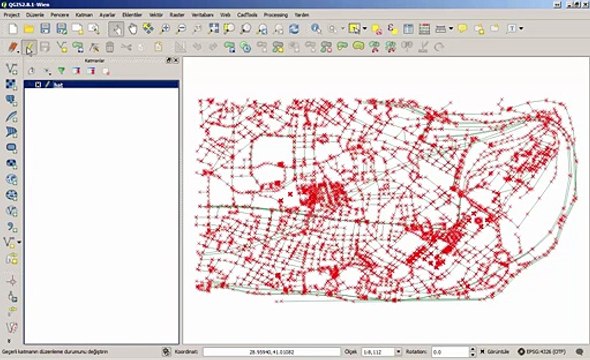Open the measure tool dropdown arrow

coord(451,29)
